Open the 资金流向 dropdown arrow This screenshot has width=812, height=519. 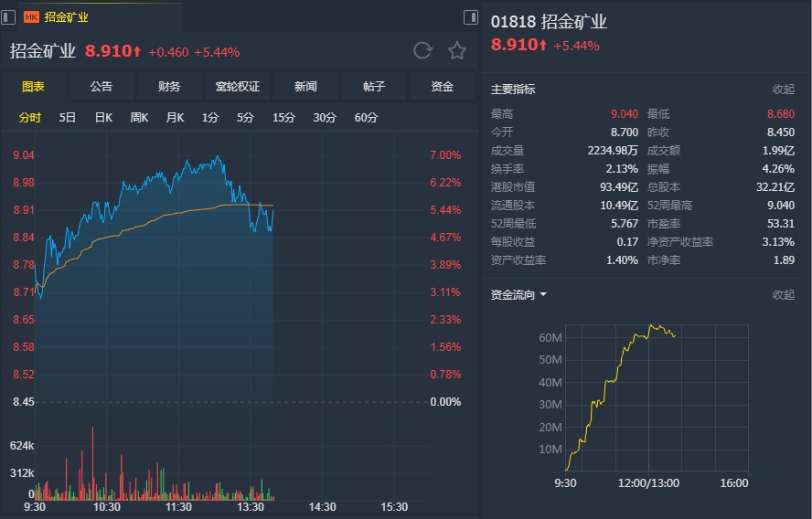click(x=543, y=294)
